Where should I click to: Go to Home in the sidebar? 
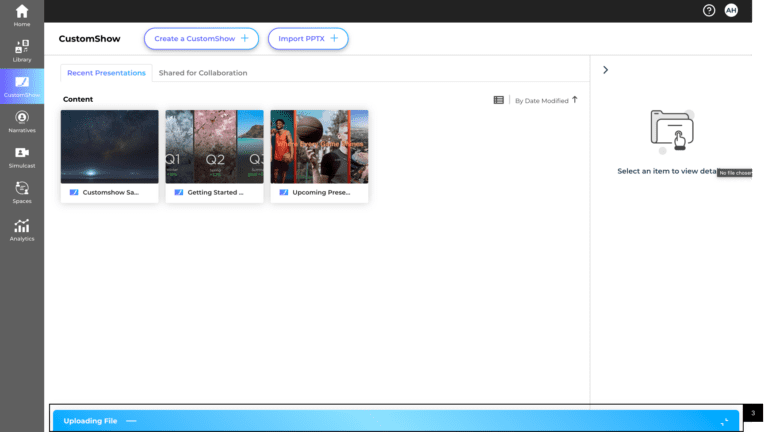(22, 16)
